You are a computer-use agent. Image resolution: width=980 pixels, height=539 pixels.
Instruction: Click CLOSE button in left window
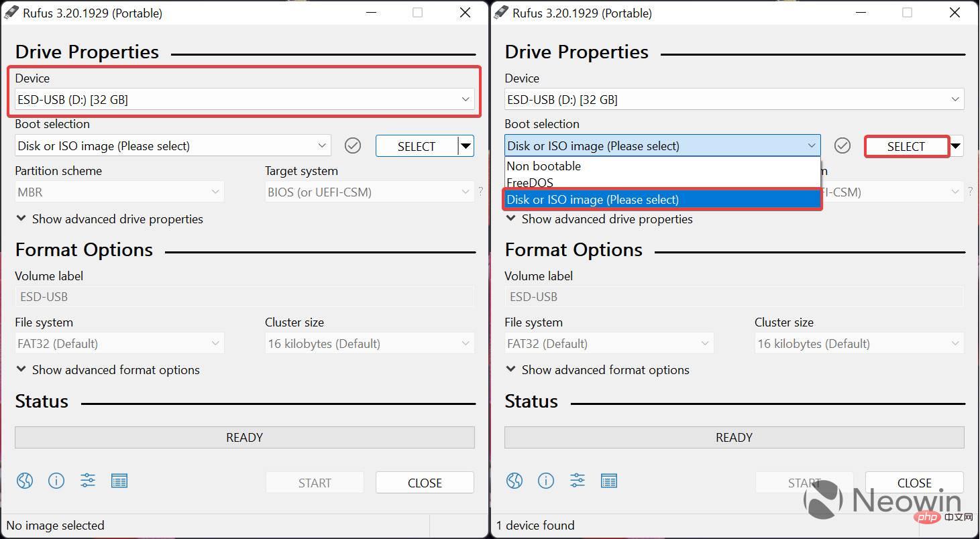(425, 483)
